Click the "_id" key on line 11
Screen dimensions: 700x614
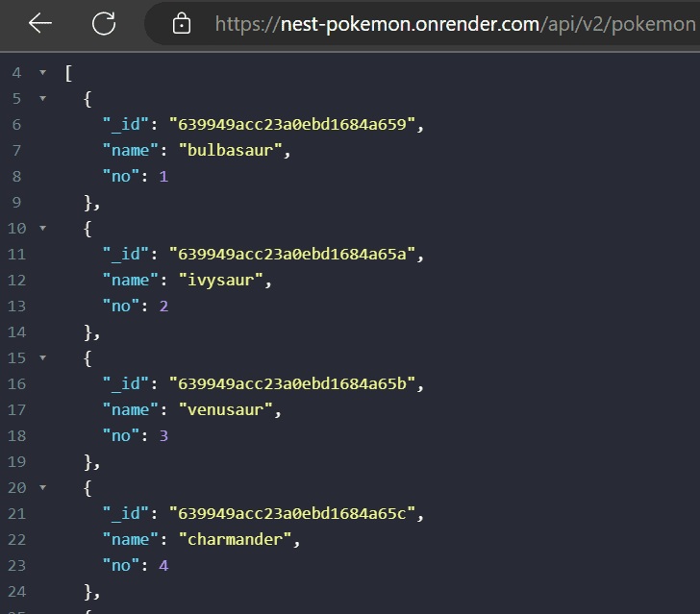[x=125, y=255]
